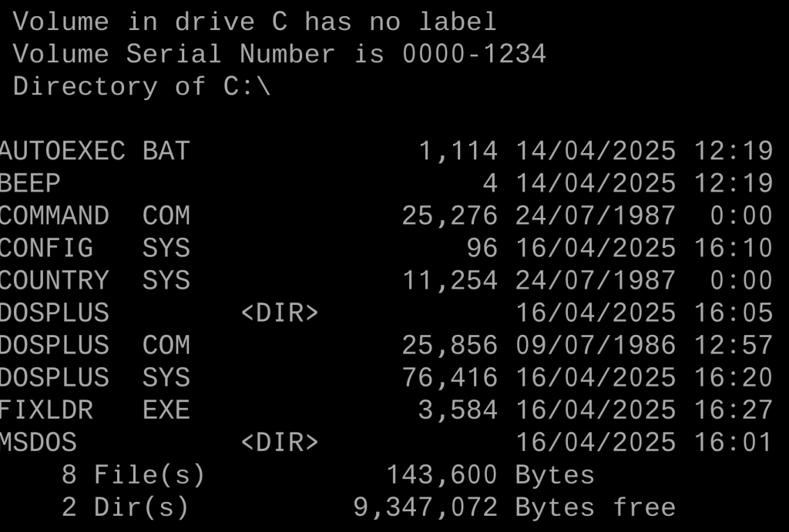Click the COMMAND file name

click(x=54, y=216)
